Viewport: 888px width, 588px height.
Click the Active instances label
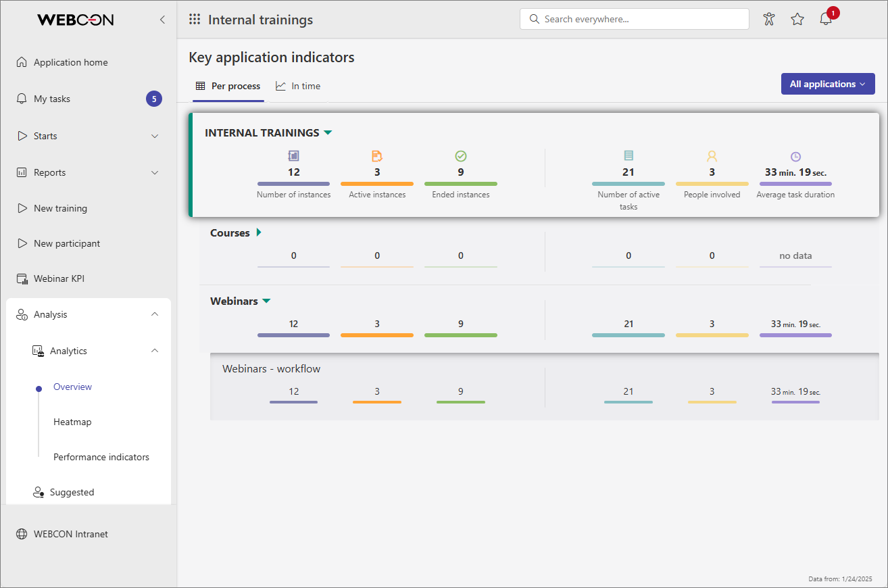tap(377, 195)
